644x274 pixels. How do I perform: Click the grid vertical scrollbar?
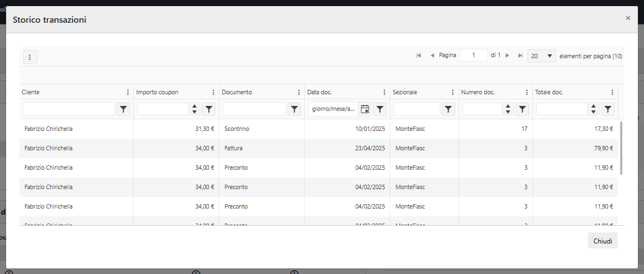coord(621,148)
